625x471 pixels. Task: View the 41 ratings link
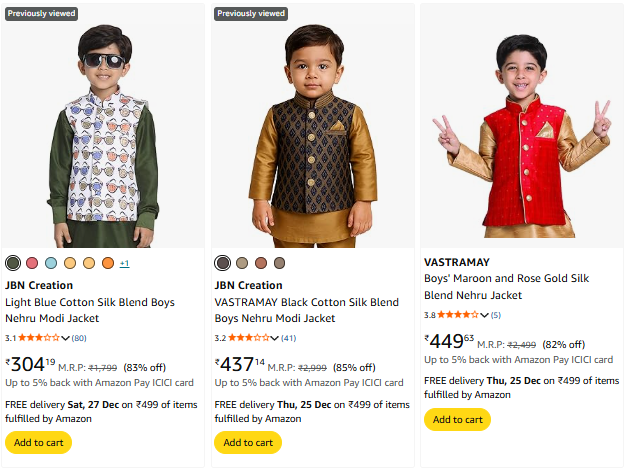click(289, 338)
